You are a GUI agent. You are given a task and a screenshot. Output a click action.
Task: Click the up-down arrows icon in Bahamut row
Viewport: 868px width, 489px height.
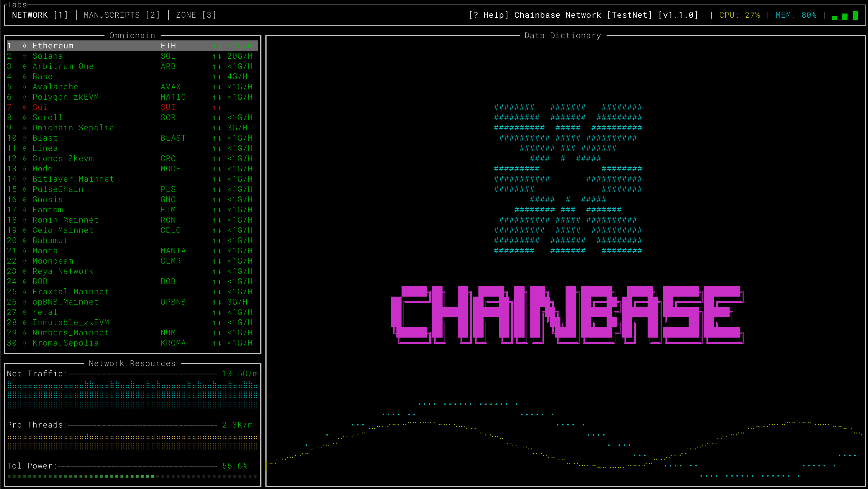217,241
